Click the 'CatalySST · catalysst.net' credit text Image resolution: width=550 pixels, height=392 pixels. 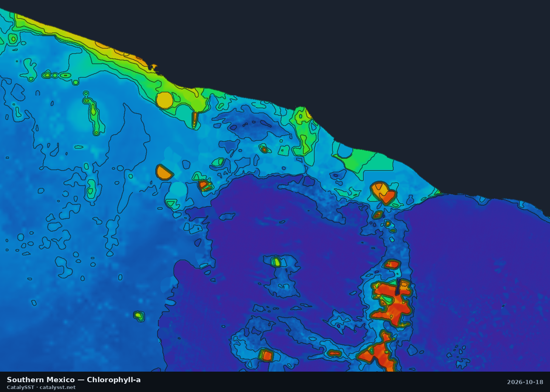[x=41, y=387]
